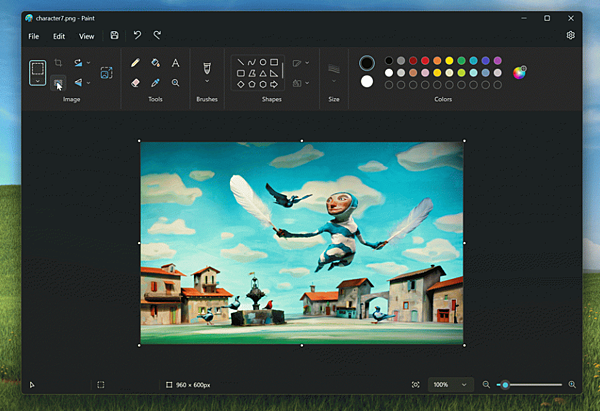Select Color 2 white circle
Viewport: 600px width, 411px height.
pyautogui.click(x=367, y=81)
